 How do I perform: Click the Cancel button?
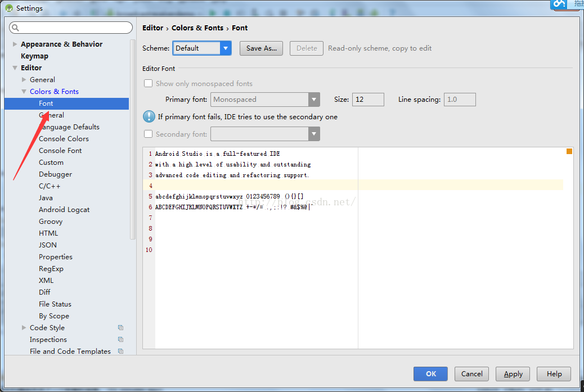pyautogui.click(x=471, y=374)
